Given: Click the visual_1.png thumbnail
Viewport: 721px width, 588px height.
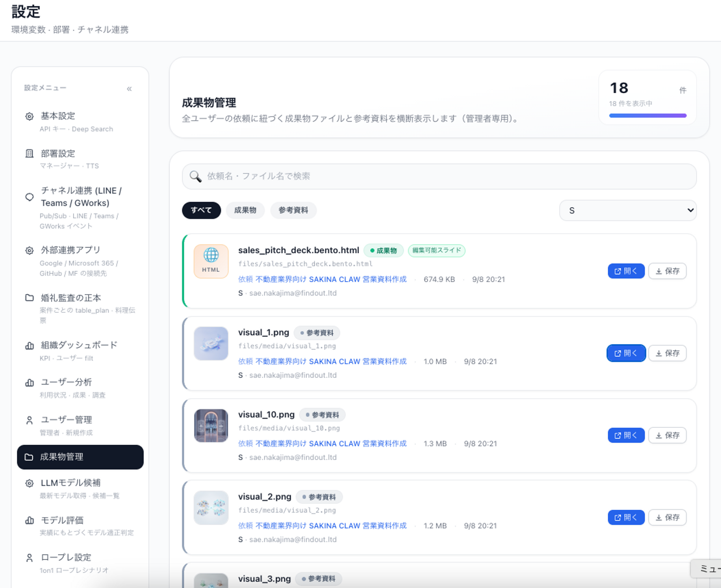Looking at the screenshot, I should tap(211, 343).
